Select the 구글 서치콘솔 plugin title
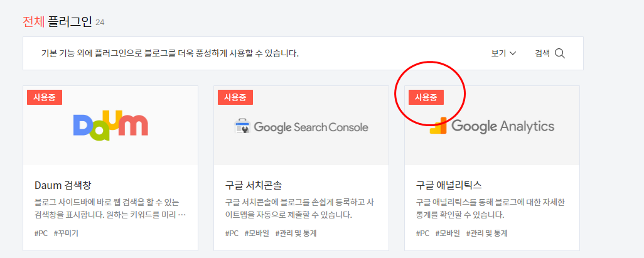Viewport: 644px width, 258px height. pos(254,185)
